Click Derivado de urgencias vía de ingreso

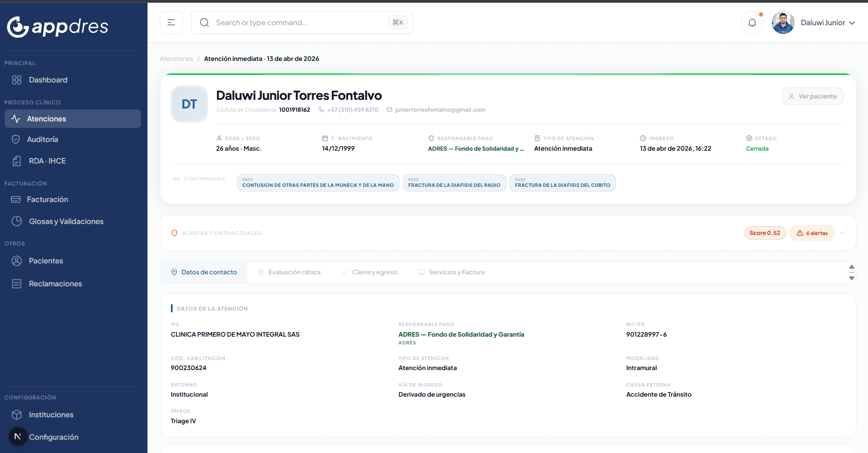(432, 395)
